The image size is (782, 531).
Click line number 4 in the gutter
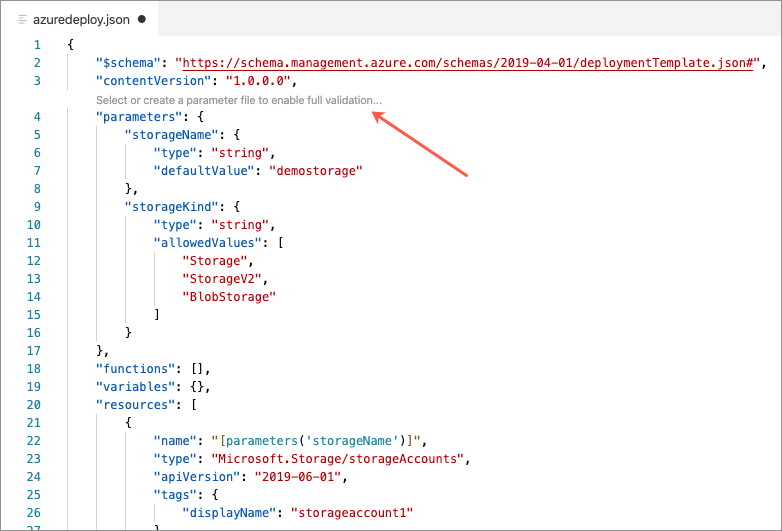(37, 117)
